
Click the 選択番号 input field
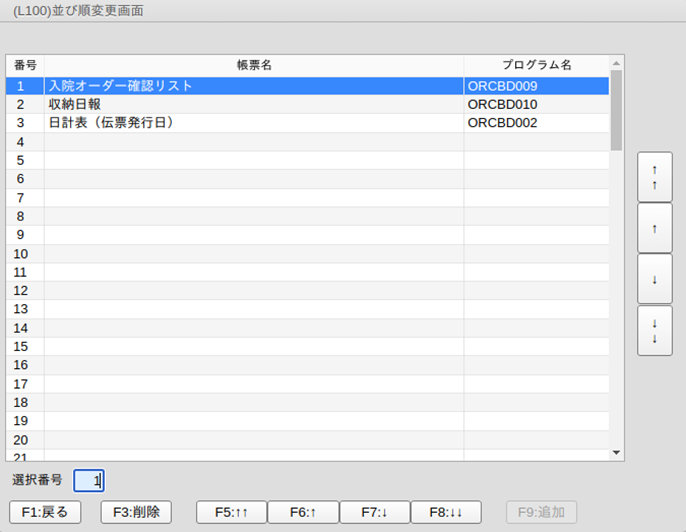pyautogui.click(x=89, y=480)
